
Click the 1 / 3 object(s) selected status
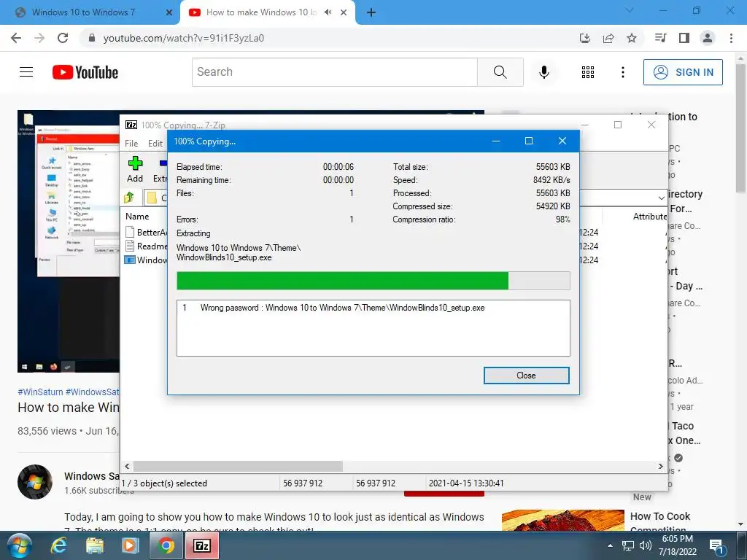[164, 483]
